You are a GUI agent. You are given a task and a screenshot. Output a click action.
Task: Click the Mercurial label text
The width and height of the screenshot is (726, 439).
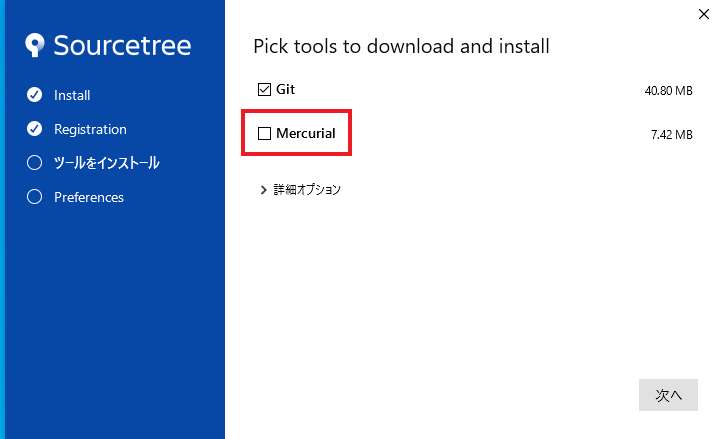(x=306, y=133)
